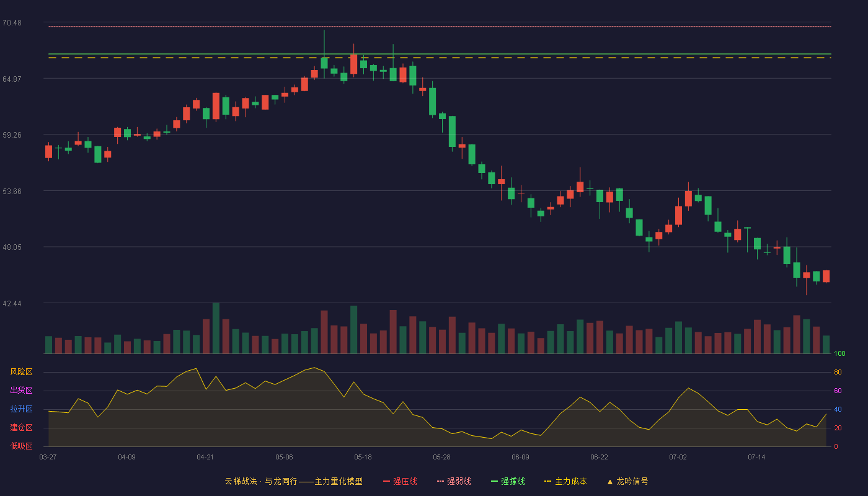Toggle the 强弱线 legend entry
Screen dimensions: 868x496
coord(454,481)
